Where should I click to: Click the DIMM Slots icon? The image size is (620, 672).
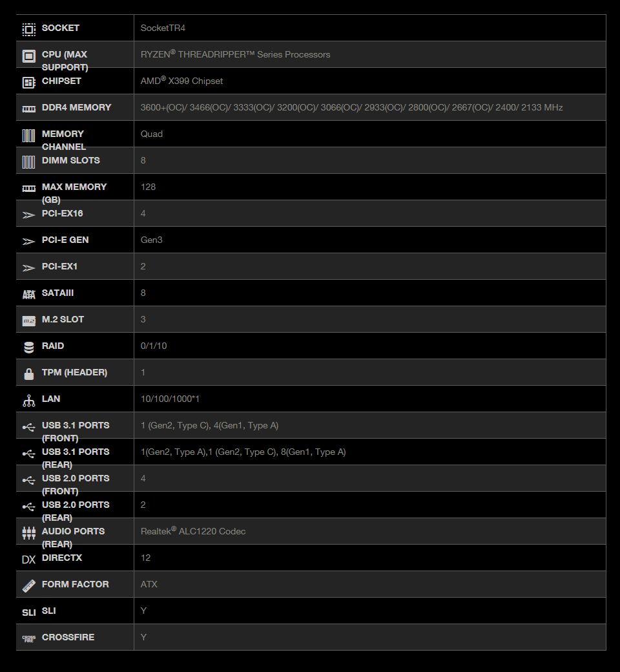click(x=28, y=162)
